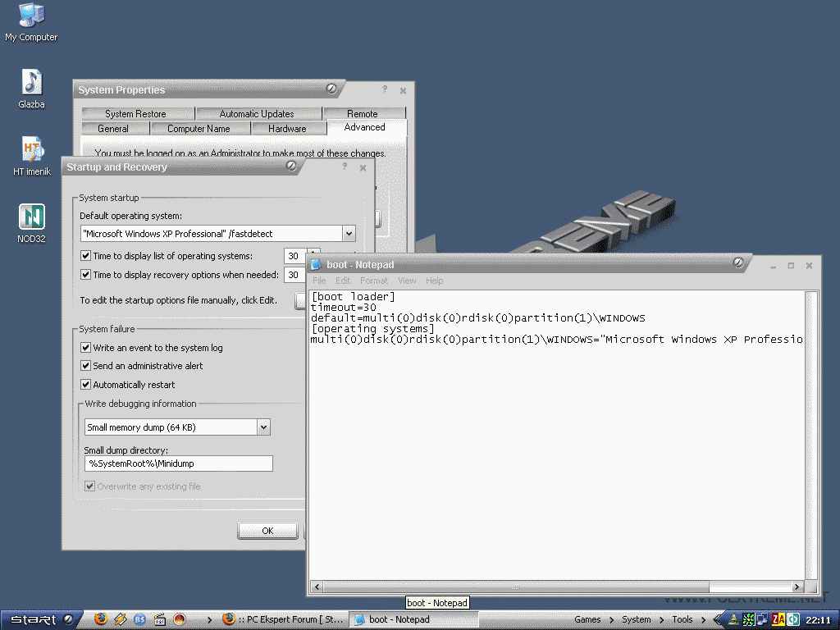The image size is (840, 630).
Task: Switch to the Remote tab
Action: tap(363, 113)
